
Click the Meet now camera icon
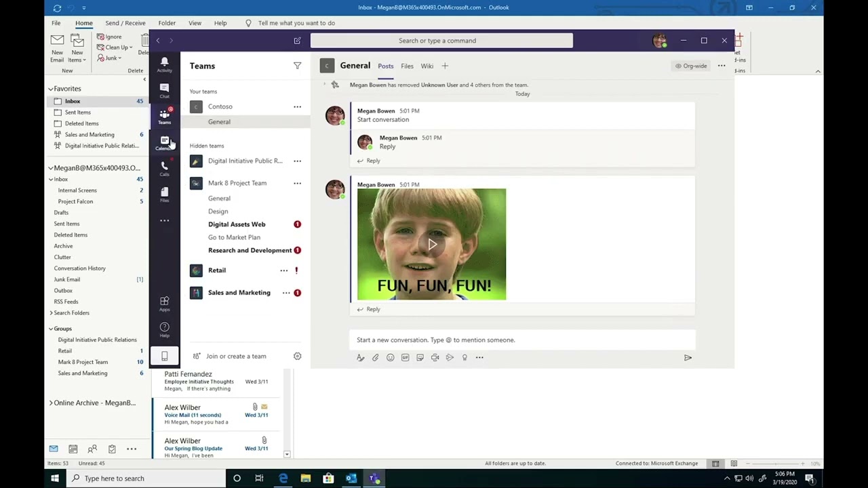tap(435, 357)
